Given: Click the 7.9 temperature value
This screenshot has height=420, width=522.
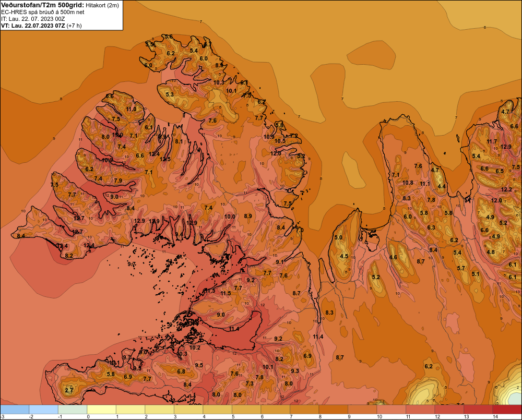Looking at the screenshot, I should [118, 181].
